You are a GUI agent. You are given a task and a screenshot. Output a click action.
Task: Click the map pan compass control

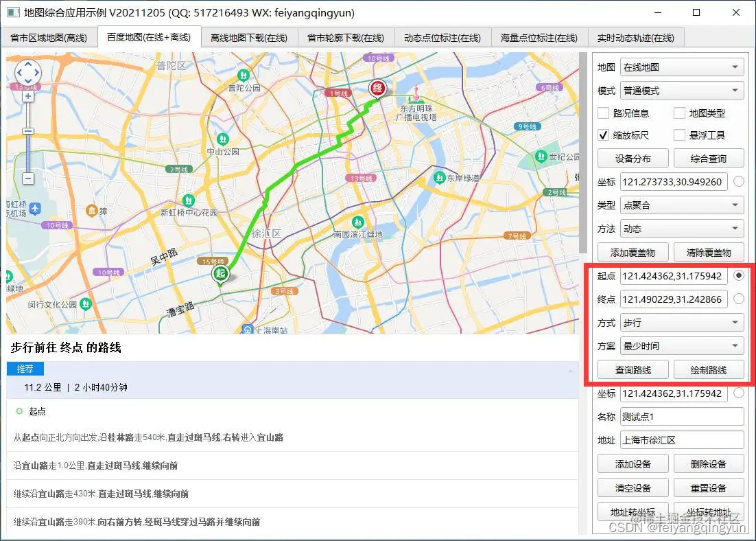click(x=28, y=73)
